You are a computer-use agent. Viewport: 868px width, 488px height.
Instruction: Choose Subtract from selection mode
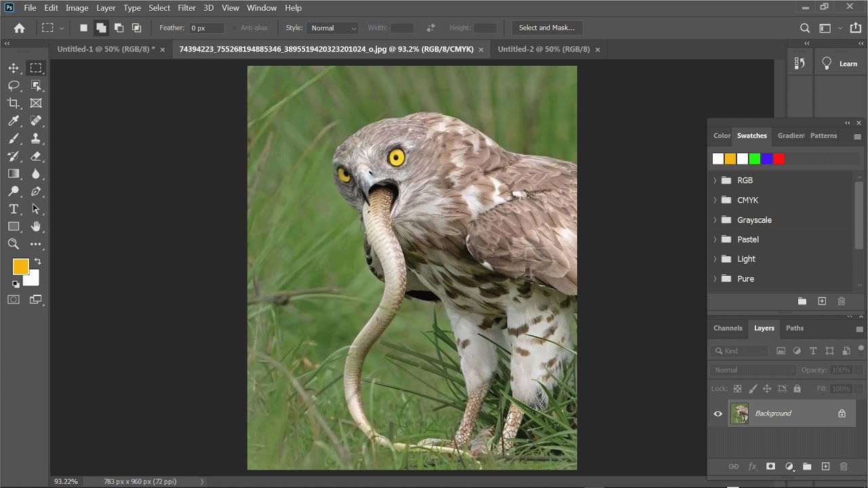[x=119, y=28]
